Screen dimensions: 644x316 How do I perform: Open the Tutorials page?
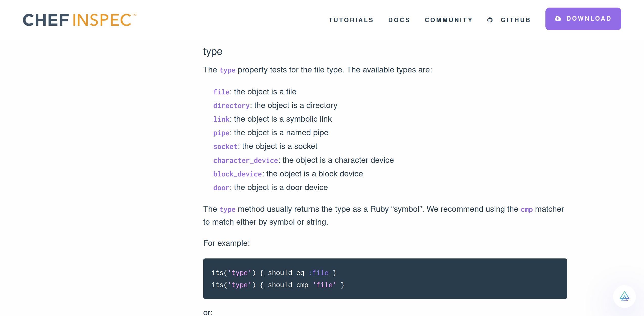coord(351,20)
